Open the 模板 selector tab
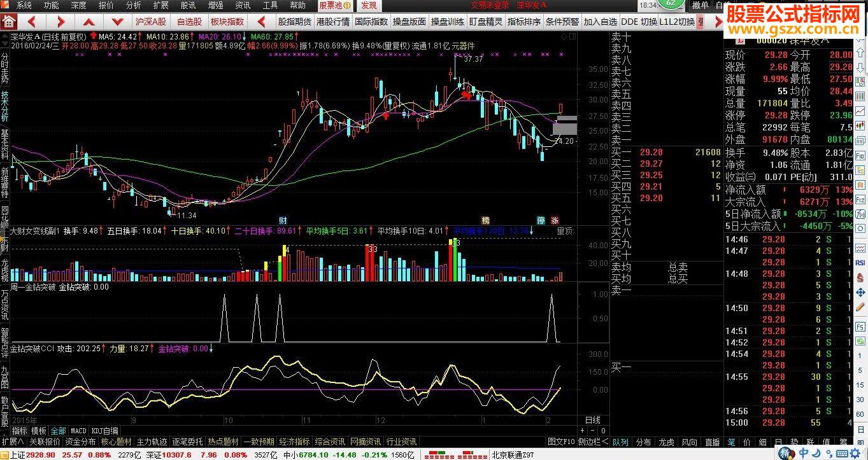 pos(38,431)
